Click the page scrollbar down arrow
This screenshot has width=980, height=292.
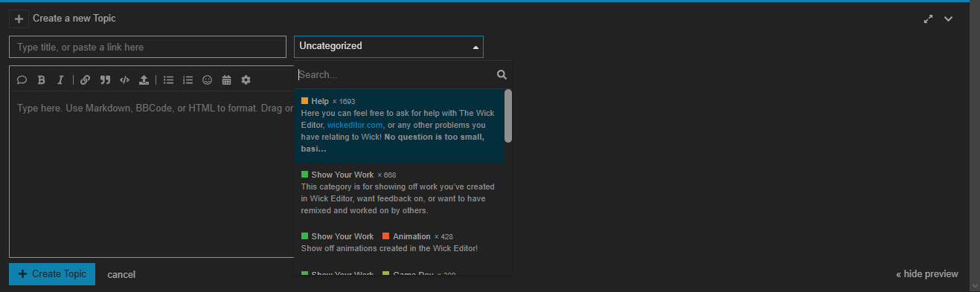(975, 286)
